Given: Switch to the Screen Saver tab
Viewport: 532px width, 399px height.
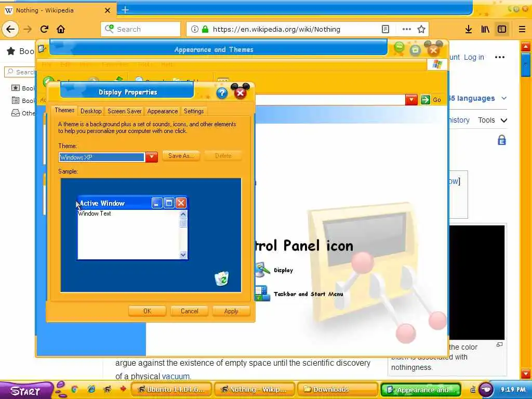Looking at the screenshot, I should (125, 111).
